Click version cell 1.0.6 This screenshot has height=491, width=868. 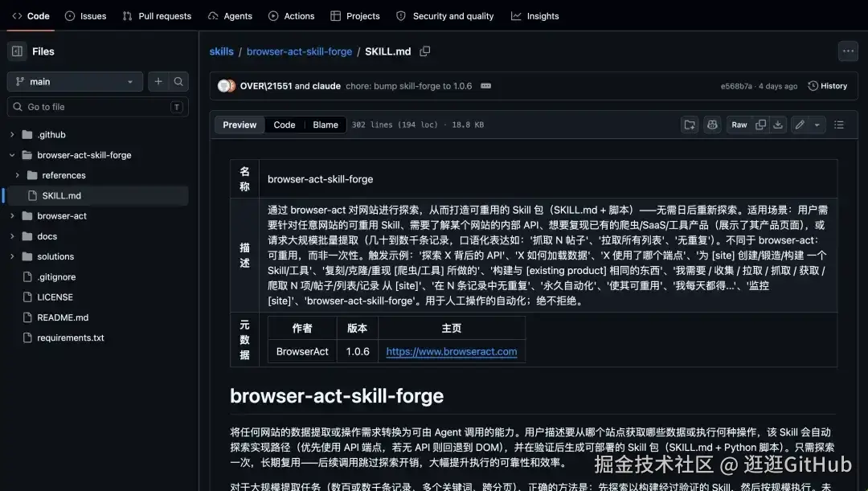pyautogui.click(x=358, y=351)
